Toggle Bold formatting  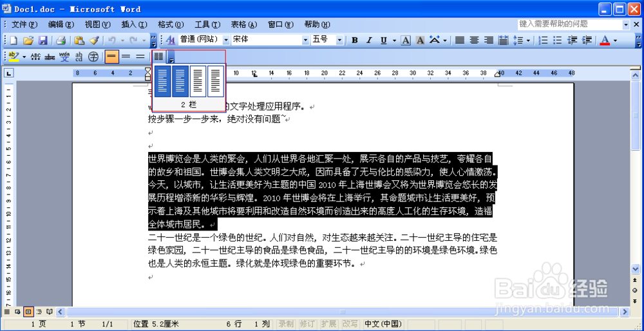(355, 40)
